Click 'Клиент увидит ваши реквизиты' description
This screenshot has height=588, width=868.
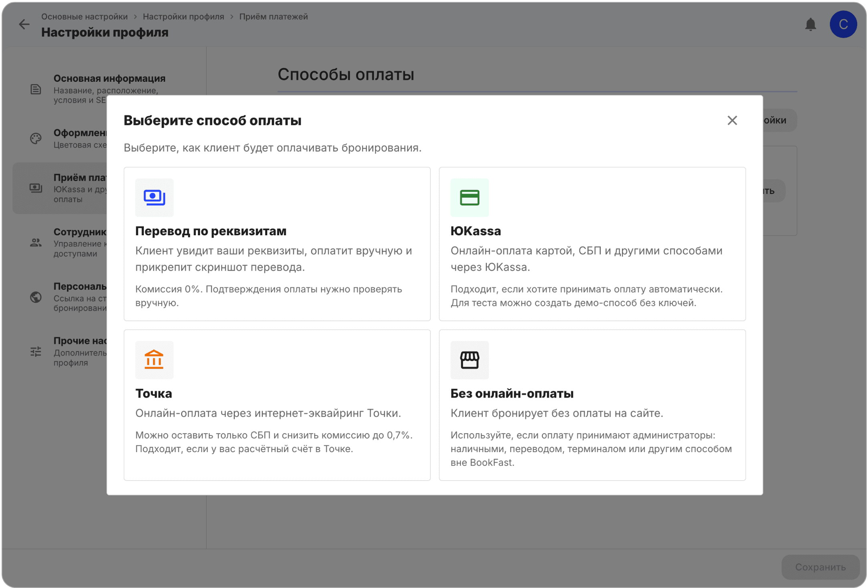coord(274,259)
